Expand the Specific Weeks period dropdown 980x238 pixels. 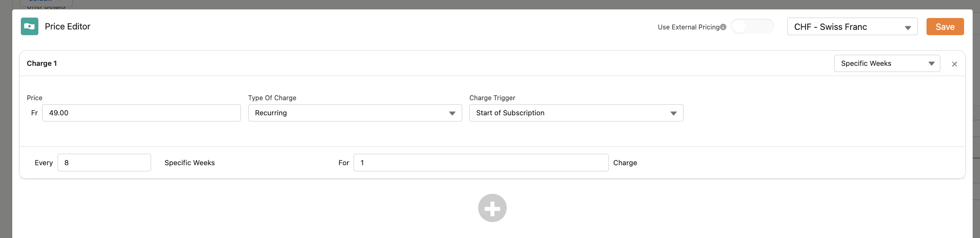(886, 64)
